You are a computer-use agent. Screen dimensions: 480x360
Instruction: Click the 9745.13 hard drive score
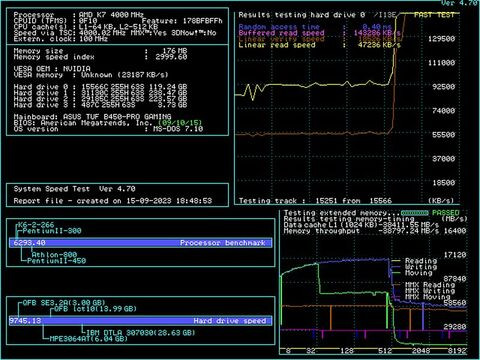coord(25,321)
